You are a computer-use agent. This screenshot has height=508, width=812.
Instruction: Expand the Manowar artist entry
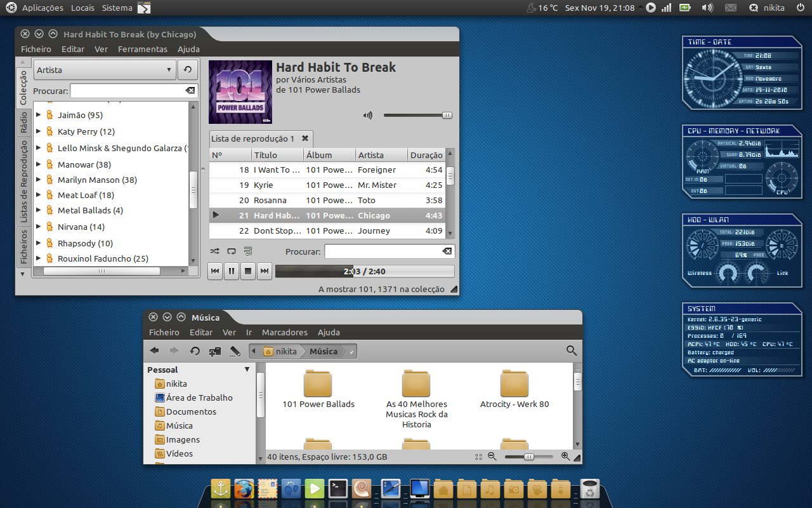pos(39,164)
